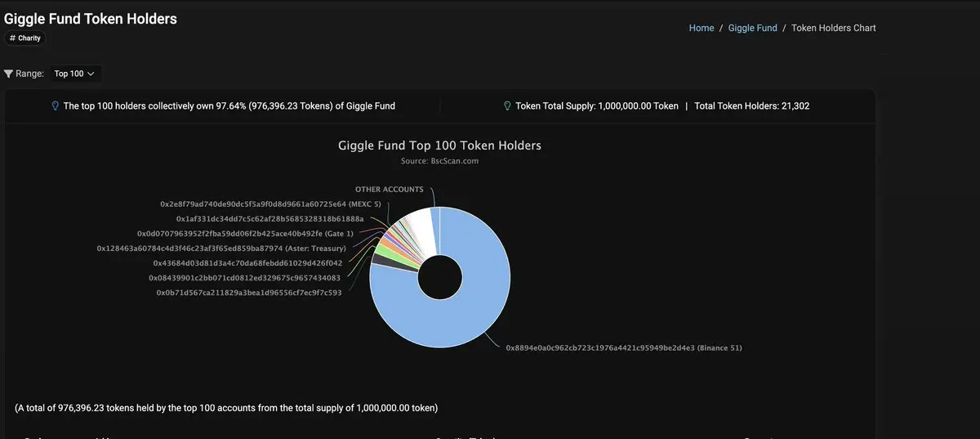Click the 0x0b71d567 address chart label
Image resolution: width=980 pixels, height=439 pixels.
[249, 293]
